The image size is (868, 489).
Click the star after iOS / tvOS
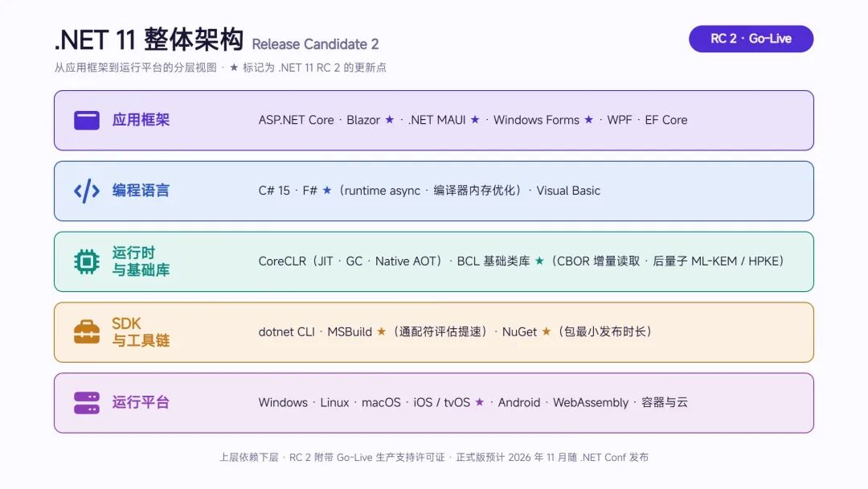point(479,402)
